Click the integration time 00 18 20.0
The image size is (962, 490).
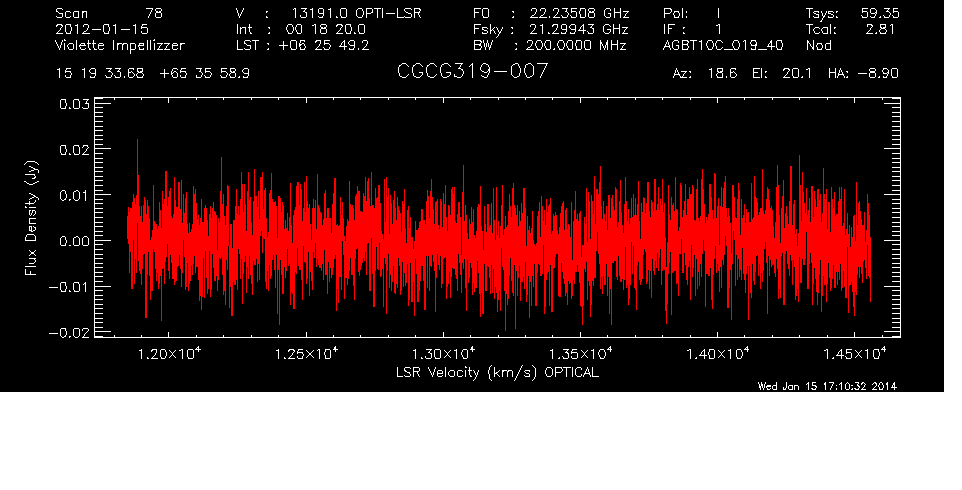coord(325,29)
